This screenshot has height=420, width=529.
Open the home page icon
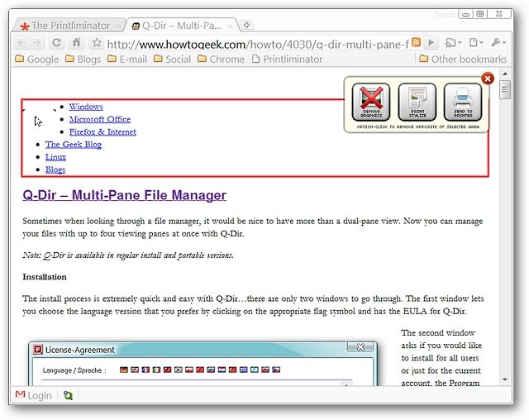coord(77,42)
